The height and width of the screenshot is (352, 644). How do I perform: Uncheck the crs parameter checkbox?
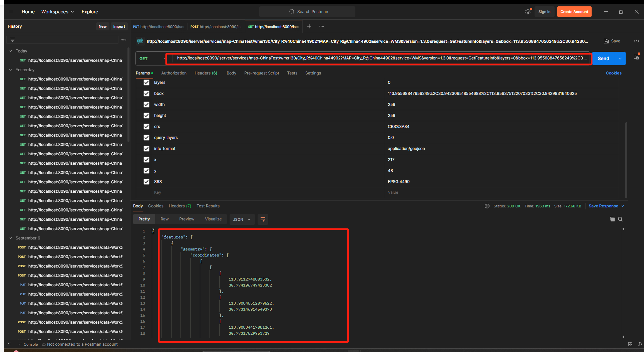click(x=146, y=127)
